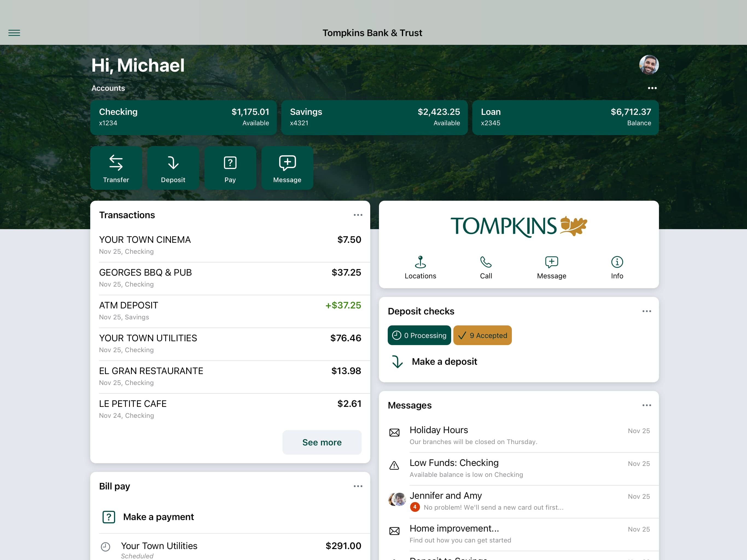This screenshot has height=560, width=747.
Task: Open branch Locations
Action: point(420,267)
